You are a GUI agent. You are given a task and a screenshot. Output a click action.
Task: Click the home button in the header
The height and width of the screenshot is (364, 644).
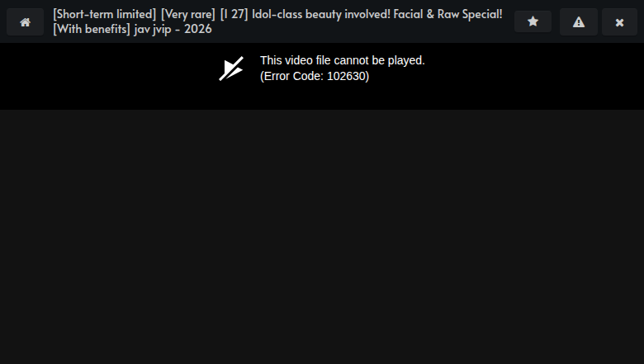(x=25, y=21)
